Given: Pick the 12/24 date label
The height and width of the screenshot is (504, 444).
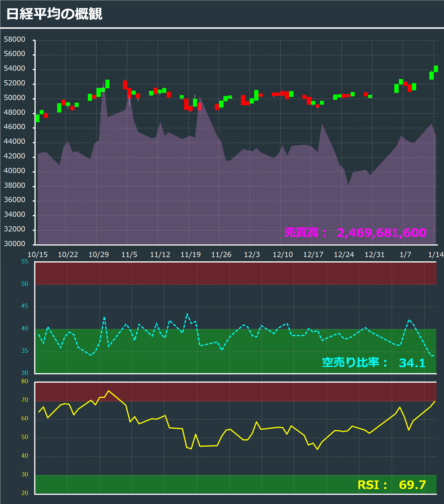Looking at the screenshot, I should [344, 254].
